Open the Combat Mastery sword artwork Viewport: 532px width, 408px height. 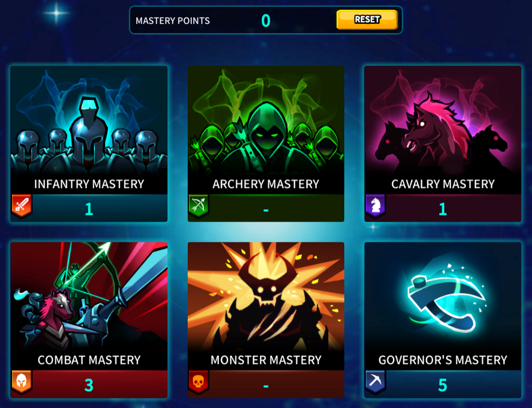[x=89, y=296]
